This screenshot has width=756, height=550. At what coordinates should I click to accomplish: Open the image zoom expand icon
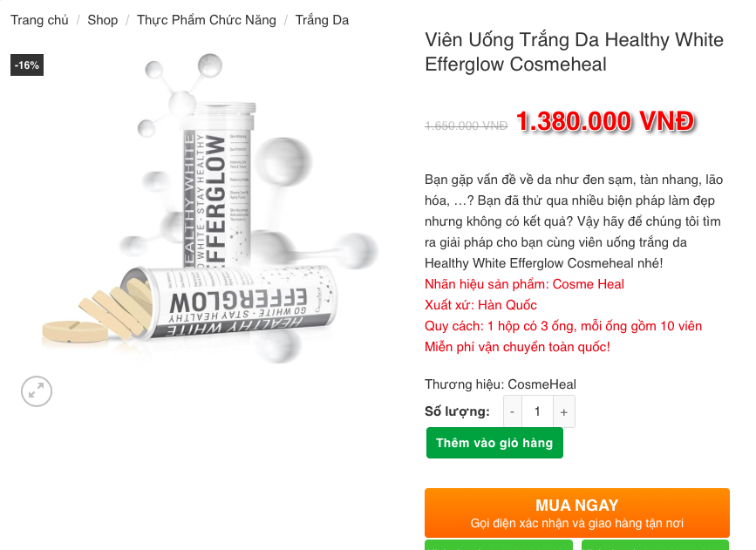[x=37, y=391]
